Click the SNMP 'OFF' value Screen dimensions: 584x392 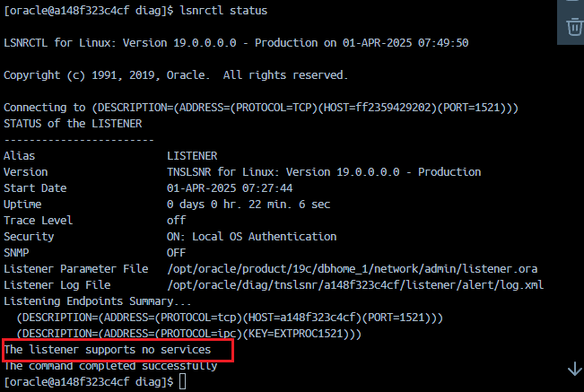point(177,252)
